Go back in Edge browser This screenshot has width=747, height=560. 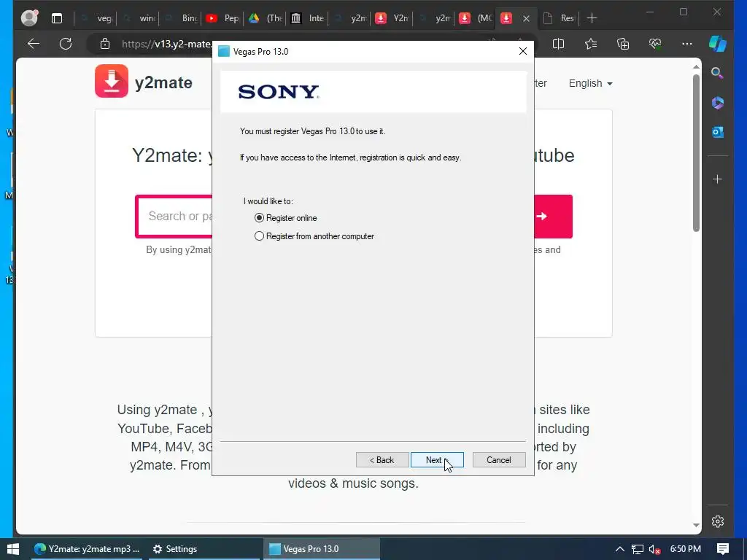point(34,44)
